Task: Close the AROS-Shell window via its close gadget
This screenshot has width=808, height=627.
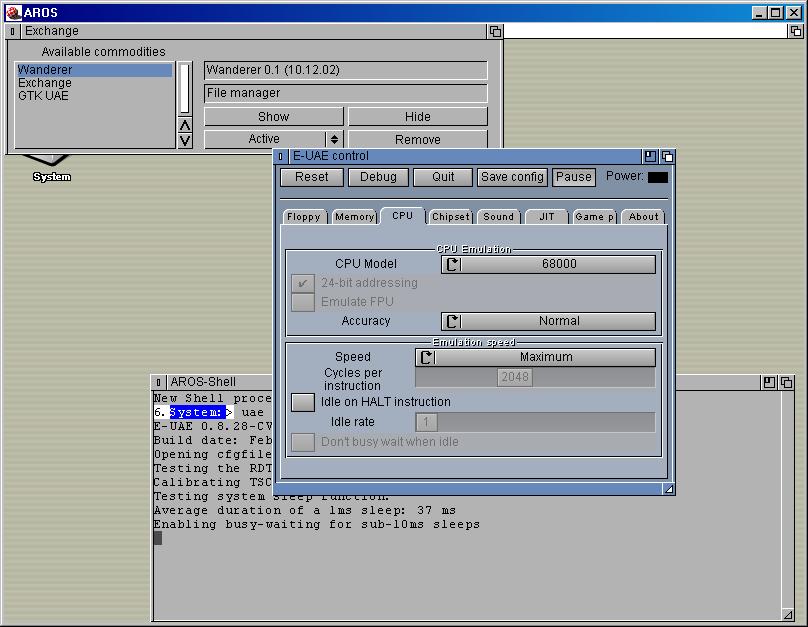Action: coord(159,382)
